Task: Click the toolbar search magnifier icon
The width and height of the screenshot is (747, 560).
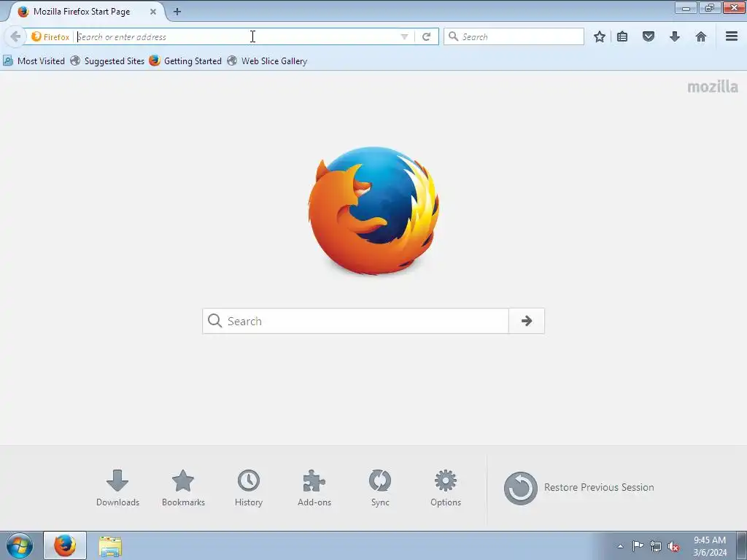Action: (x=454, y=36)
